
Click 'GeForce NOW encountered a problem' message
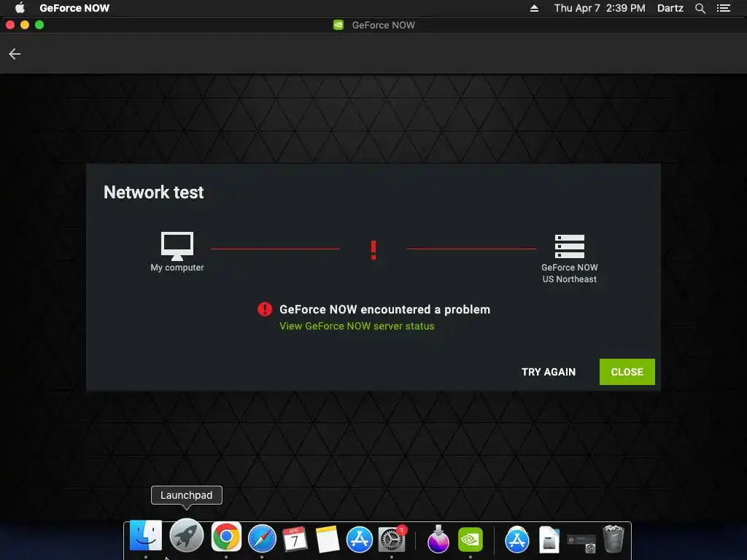385,309
